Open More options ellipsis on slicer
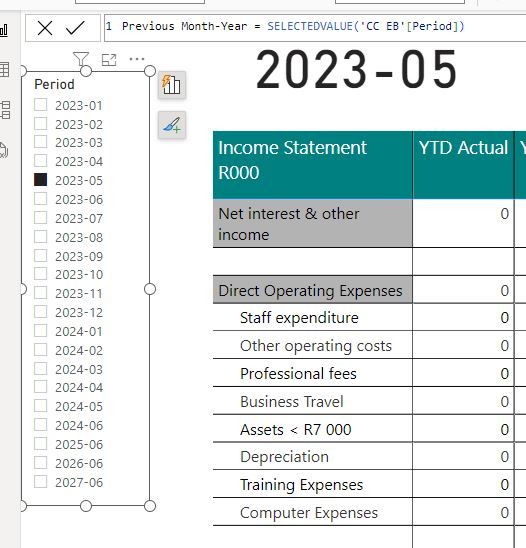Image resolution: width=526 pixels, height=548 pixels. (137, 59)
